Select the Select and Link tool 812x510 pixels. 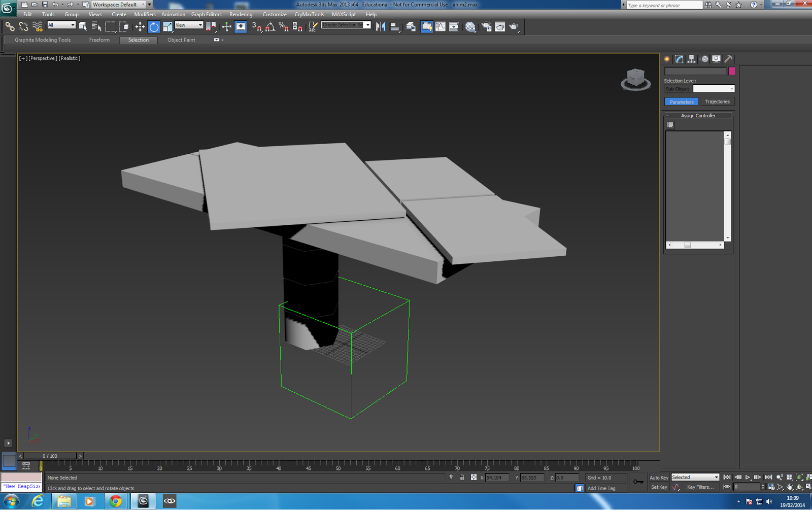click(x=10, y=26)
